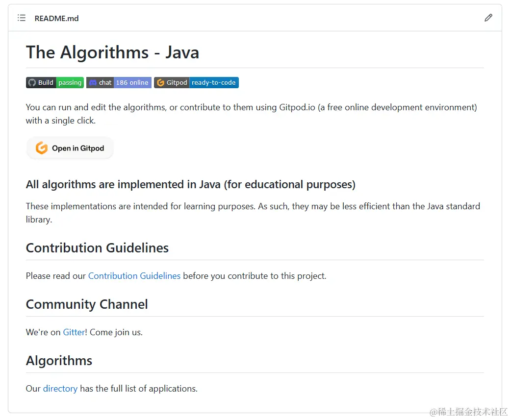Open the README table of contents icon
The image size is (511, 420).
[x=22, y=18]
